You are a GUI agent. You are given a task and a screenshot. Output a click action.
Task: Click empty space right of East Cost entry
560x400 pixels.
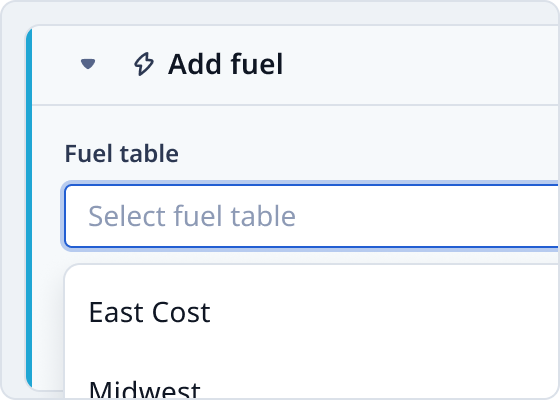384,312
